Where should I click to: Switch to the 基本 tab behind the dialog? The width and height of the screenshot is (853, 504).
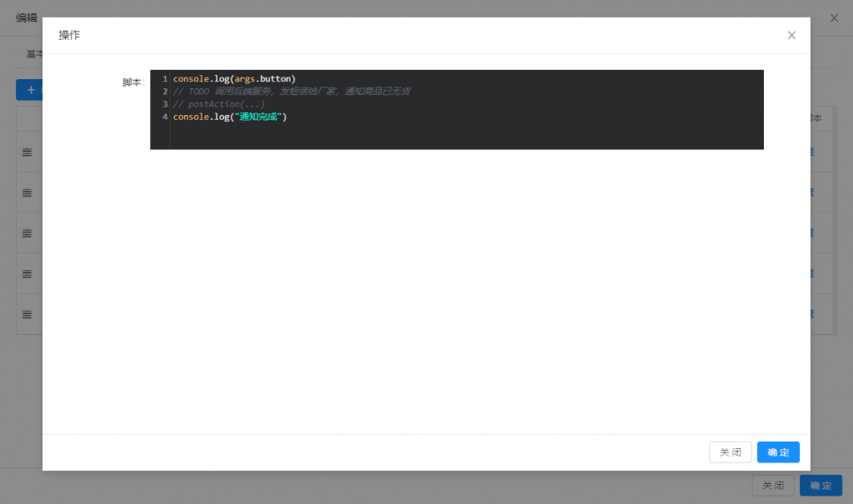34,53
